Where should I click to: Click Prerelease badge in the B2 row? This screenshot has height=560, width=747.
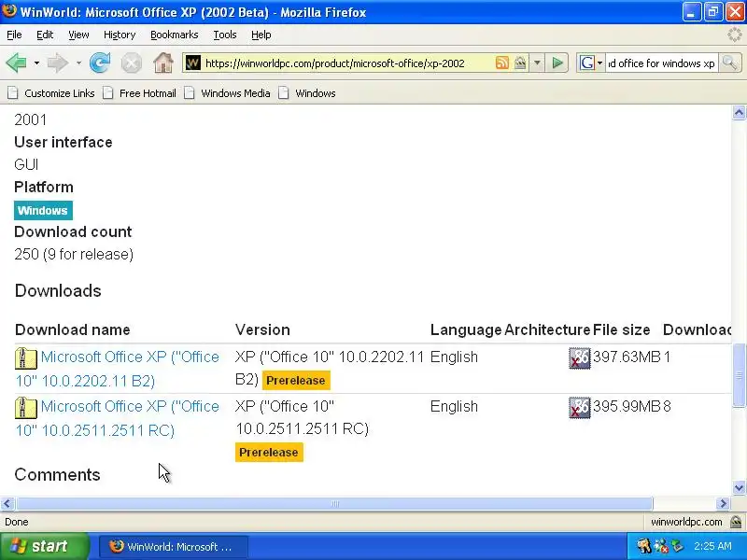point(296,381)
